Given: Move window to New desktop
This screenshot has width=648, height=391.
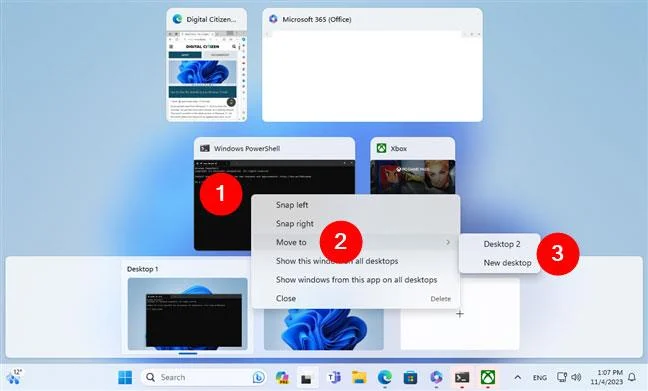Looking at the screenshot, I should coord(507,263).
